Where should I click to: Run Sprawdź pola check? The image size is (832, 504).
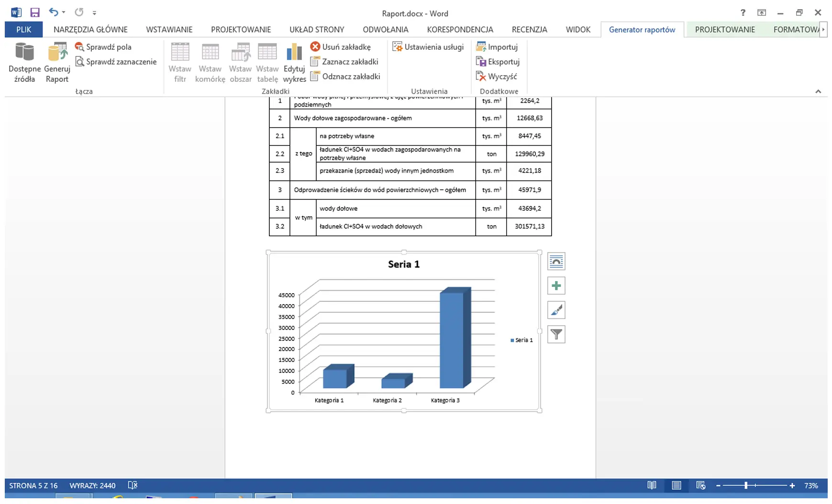tap(103, 47)
